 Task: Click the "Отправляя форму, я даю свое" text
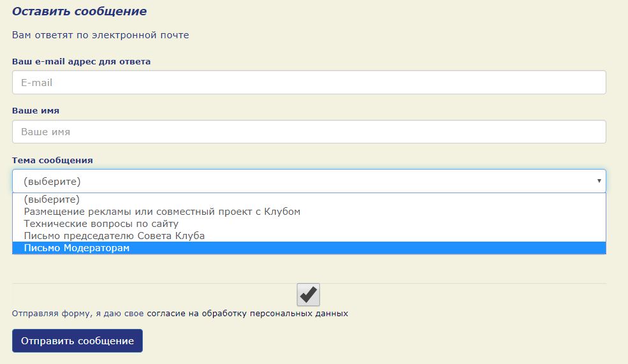(78, 314)
